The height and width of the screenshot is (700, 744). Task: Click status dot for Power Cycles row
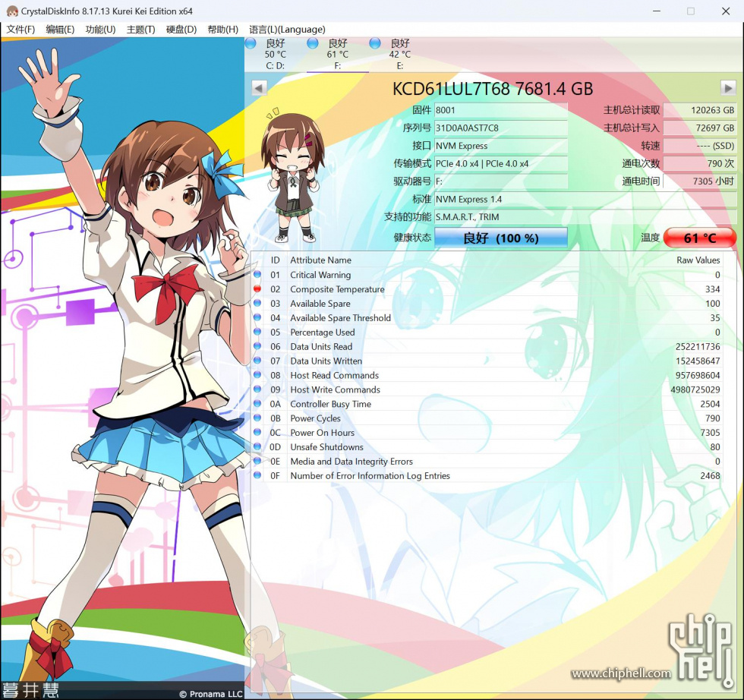[257, 418]
